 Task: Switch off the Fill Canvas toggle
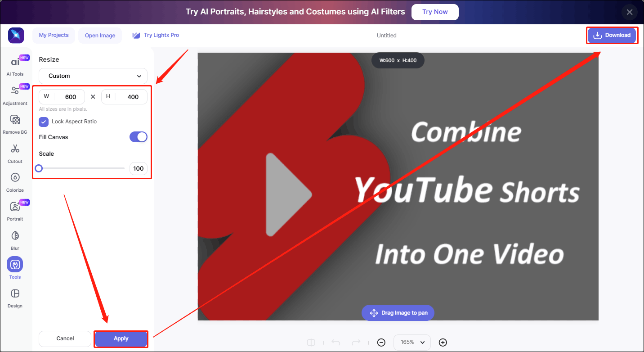point(139,137)
